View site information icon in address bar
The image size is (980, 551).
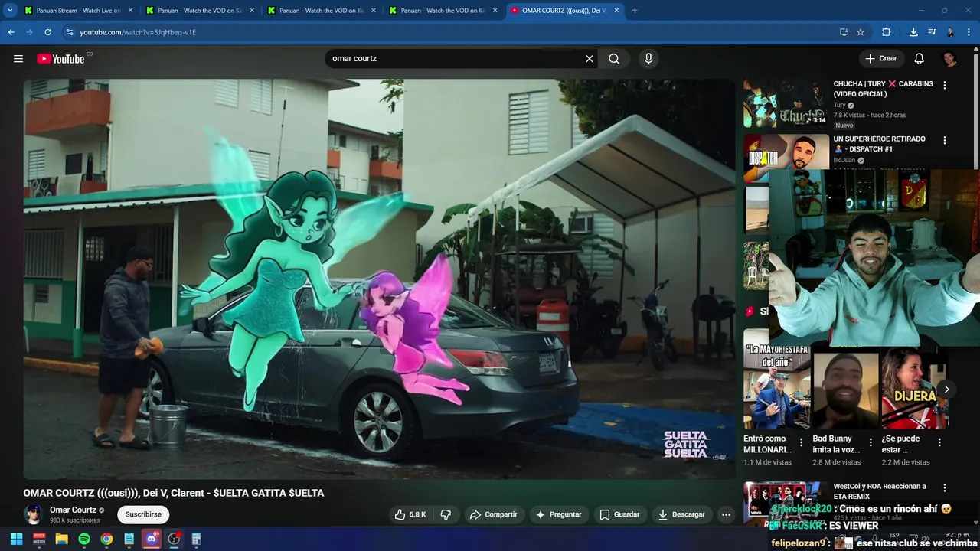pos(70,32)
